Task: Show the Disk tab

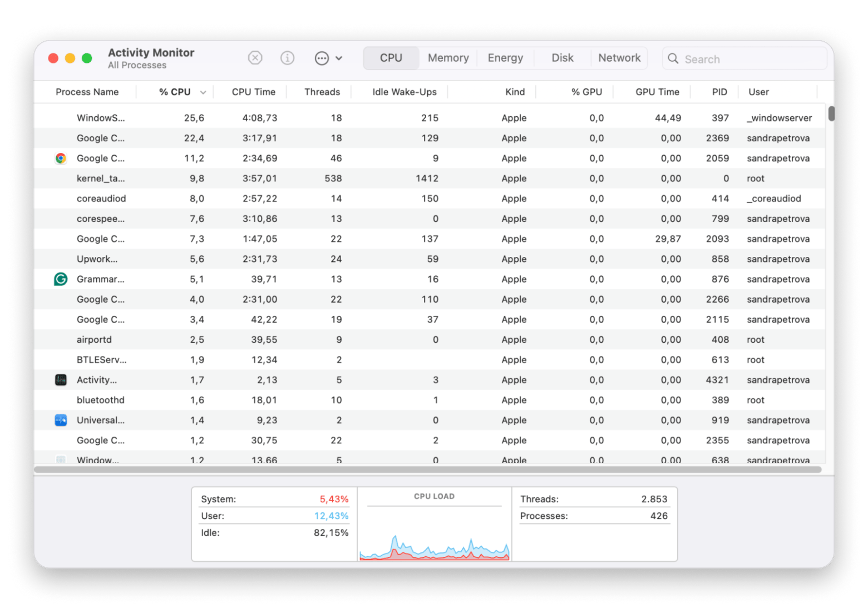Action: [562, 58]
